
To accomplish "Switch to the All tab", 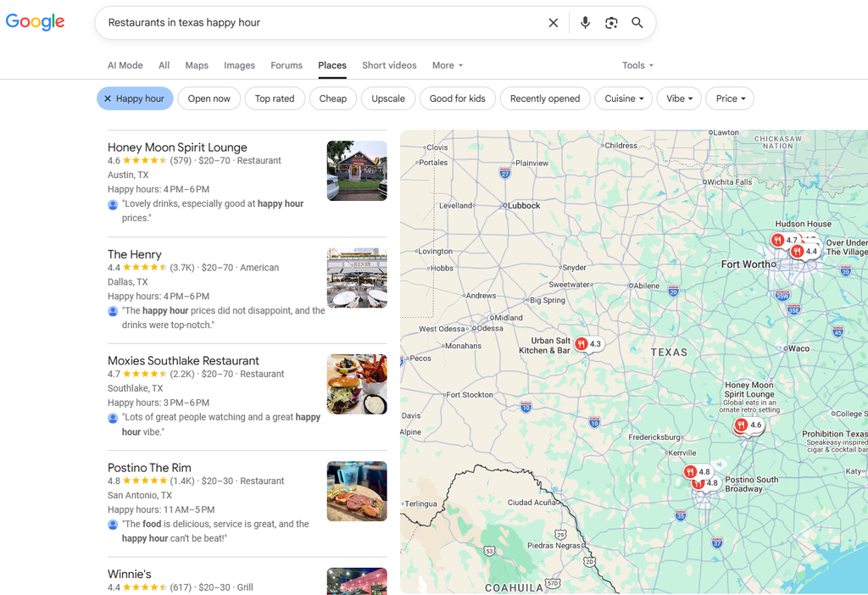I will (164, 65).
